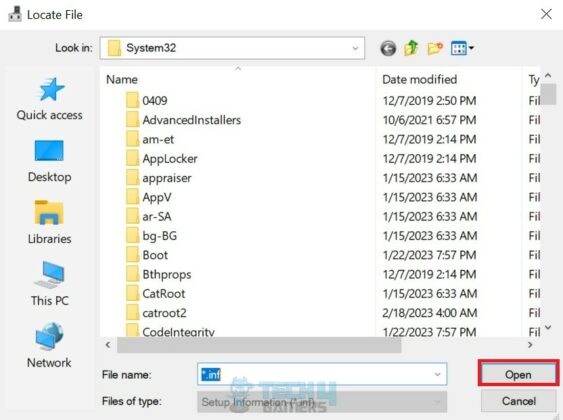Select the appraiser folder icon
The width and height of the screenshot is (563, 420).
132,178
